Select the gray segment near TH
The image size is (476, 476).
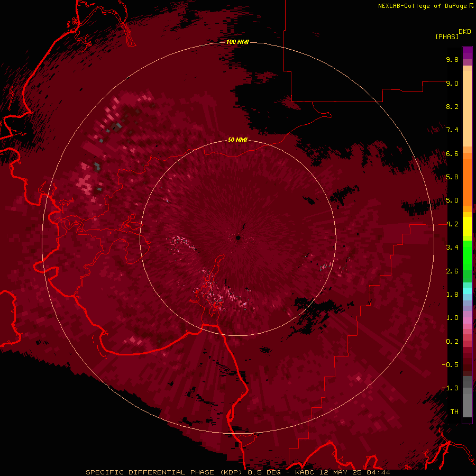click(467, 405)
